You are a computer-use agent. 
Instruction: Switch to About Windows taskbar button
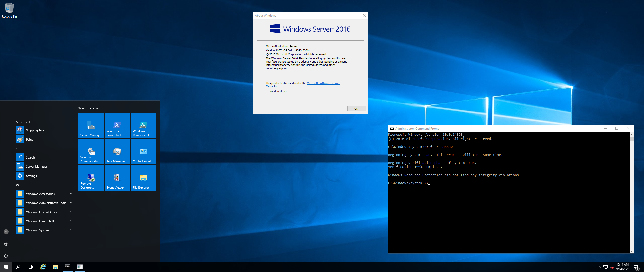[80, 267]
